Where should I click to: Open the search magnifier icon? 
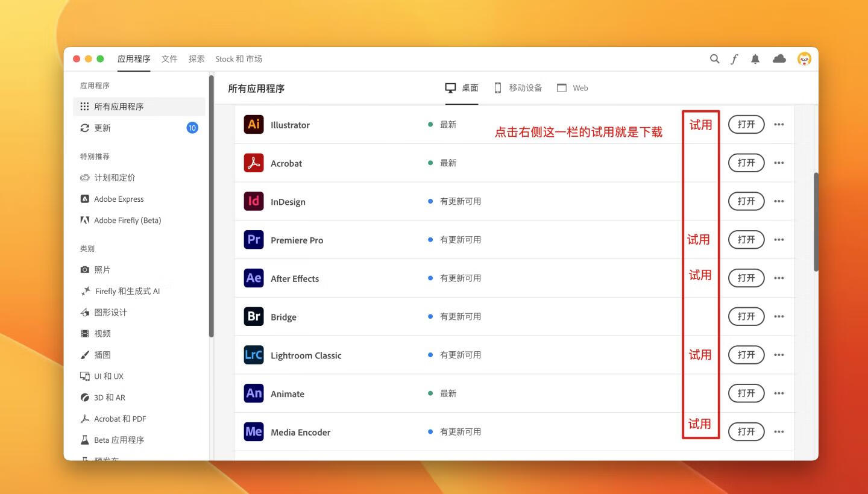point(714,58)
